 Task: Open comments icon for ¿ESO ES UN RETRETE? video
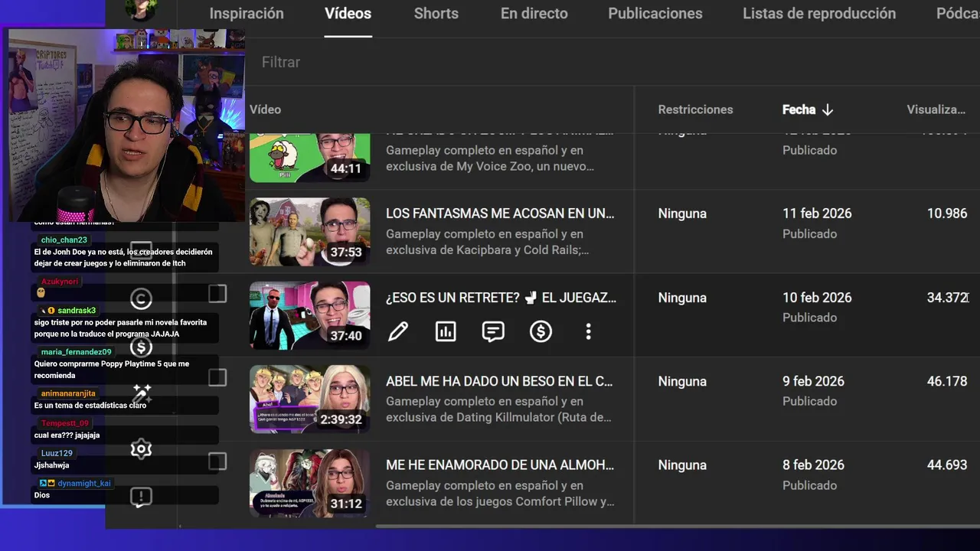point(493,331)
